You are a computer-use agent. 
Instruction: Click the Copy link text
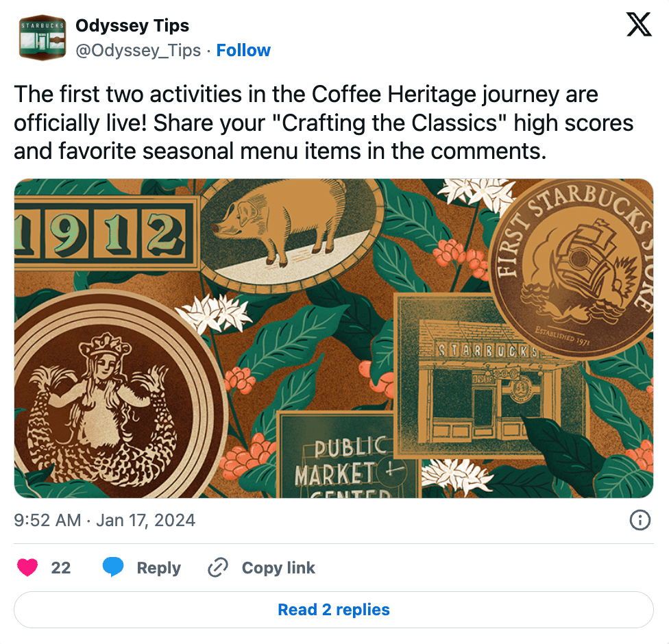click(x=278, y=568)
